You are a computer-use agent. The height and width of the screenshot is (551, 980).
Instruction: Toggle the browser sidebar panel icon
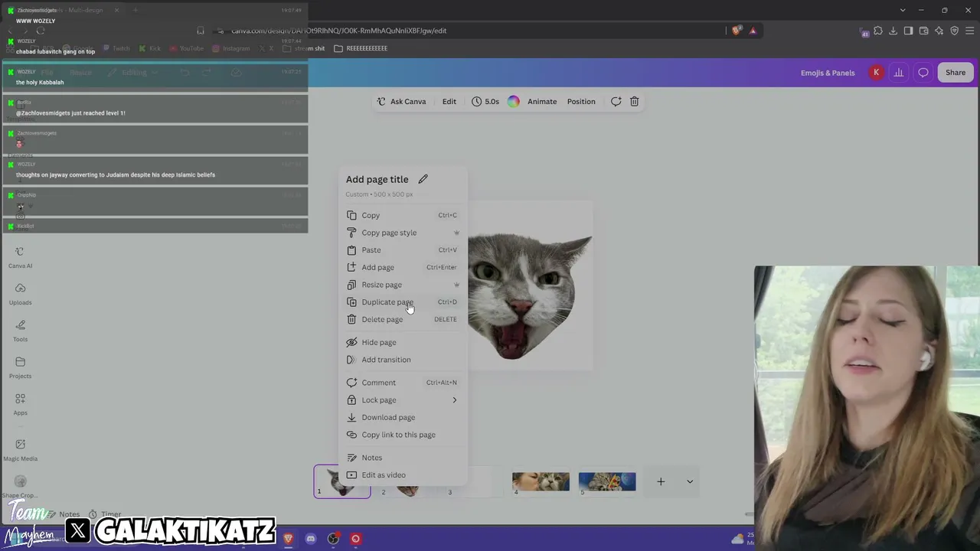click(x=908, y=31)
